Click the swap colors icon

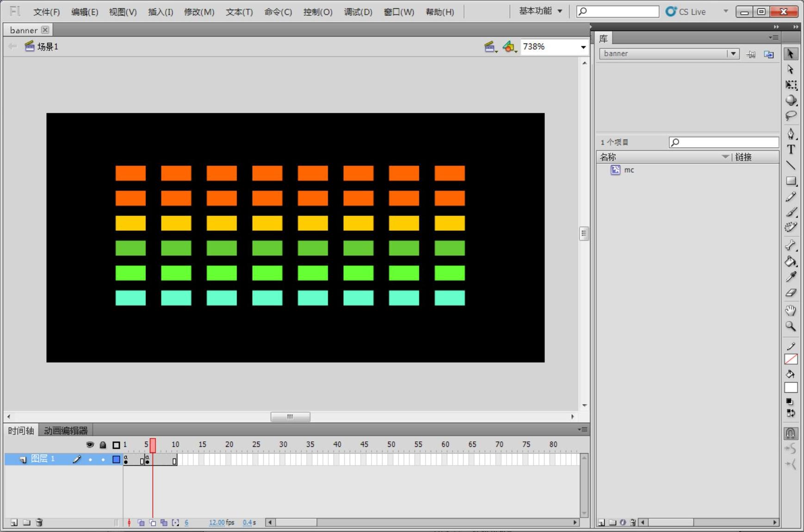pos(790,413)
